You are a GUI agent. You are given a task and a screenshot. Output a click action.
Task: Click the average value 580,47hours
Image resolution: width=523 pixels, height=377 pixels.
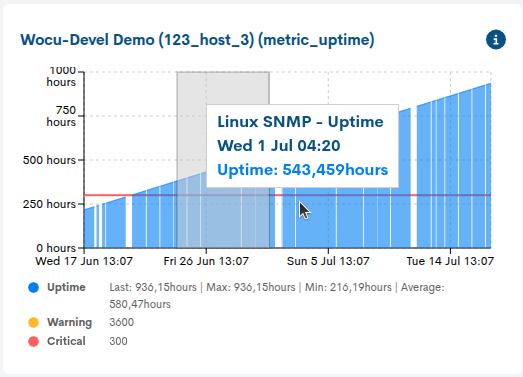pyautogui.click(x=140, y=304)
